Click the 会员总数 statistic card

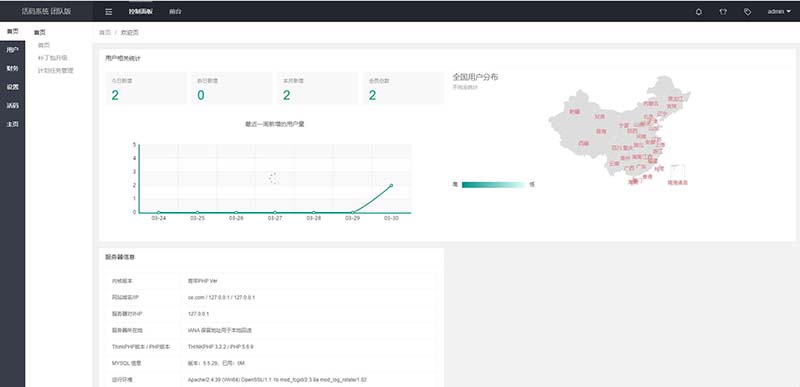tap(403, 88)
